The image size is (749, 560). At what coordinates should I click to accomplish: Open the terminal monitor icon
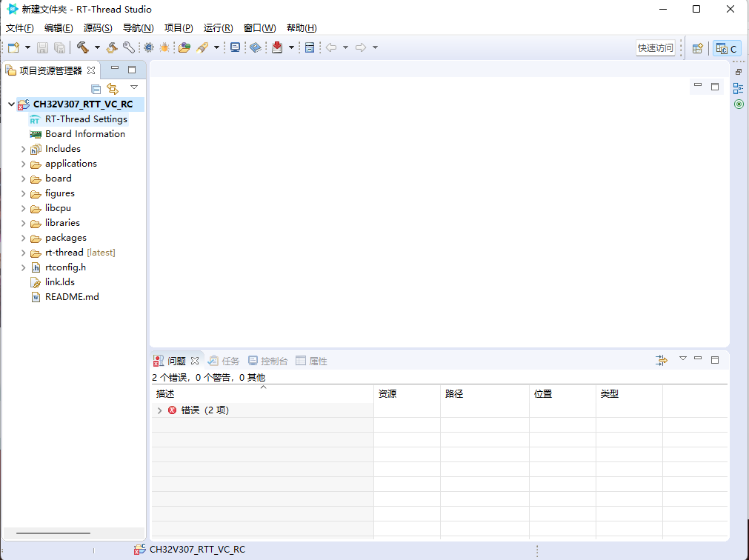[235, 47]
